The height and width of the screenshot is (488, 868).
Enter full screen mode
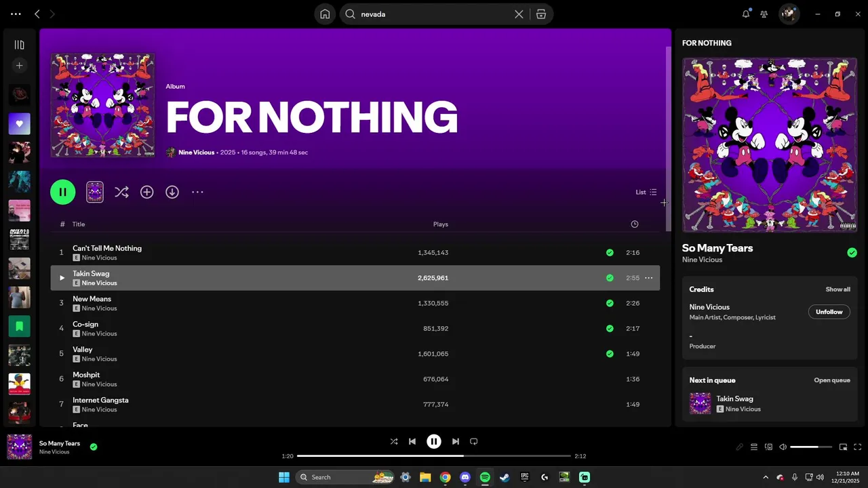coord(858,447)
